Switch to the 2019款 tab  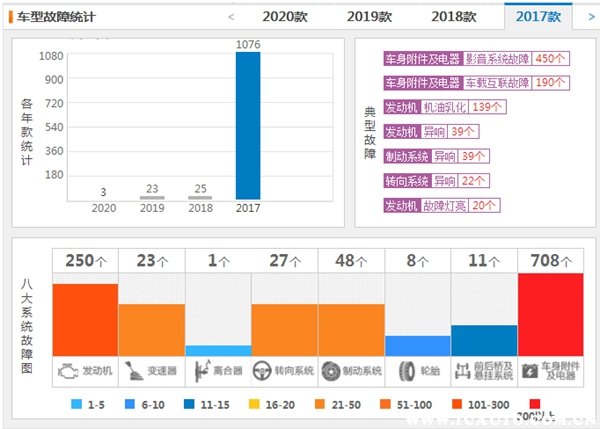pyautogui.click(x=370, y=17)
